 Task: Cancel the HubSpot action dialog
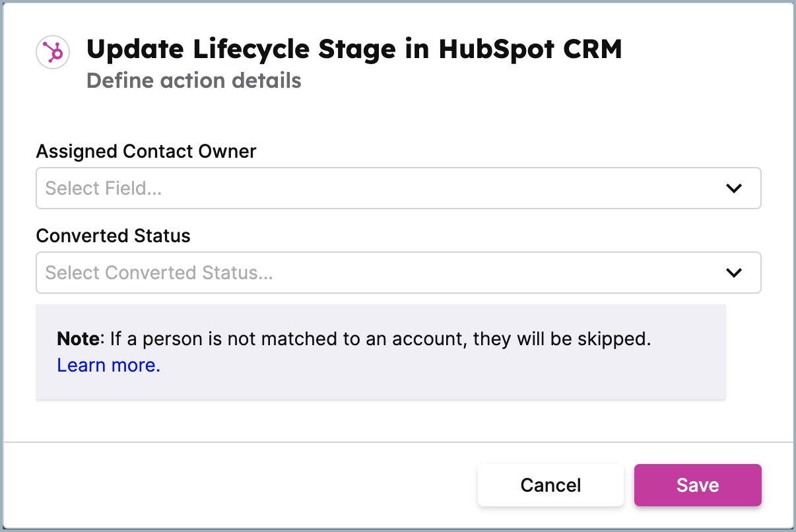550,485
